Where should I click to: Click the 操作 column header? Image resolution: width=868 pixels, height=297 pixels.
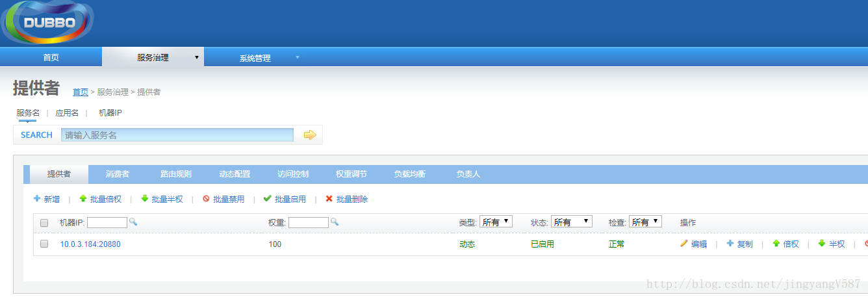688,222
